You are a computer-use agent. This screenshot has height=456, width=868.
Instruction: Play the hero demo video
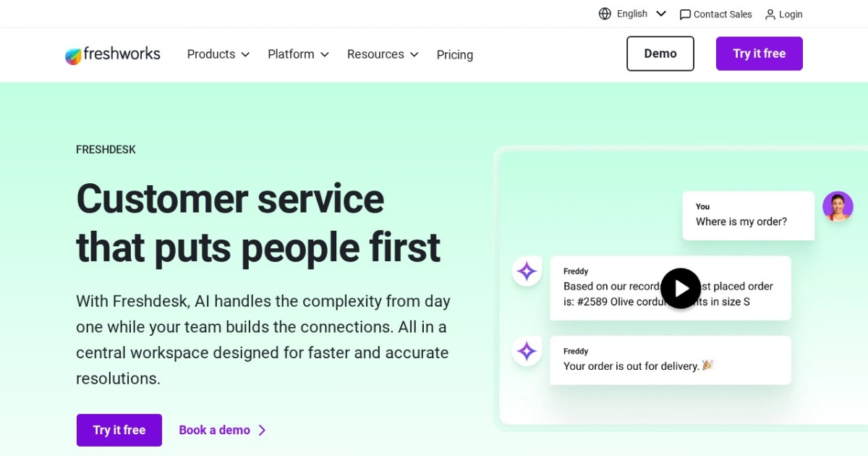pos(680,288)
